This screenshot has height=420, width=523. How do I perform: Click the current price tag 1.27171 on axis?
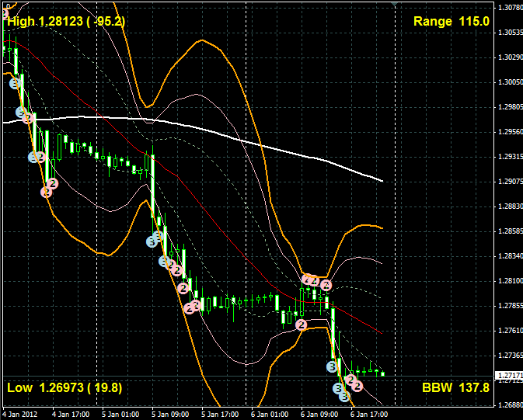507,376
